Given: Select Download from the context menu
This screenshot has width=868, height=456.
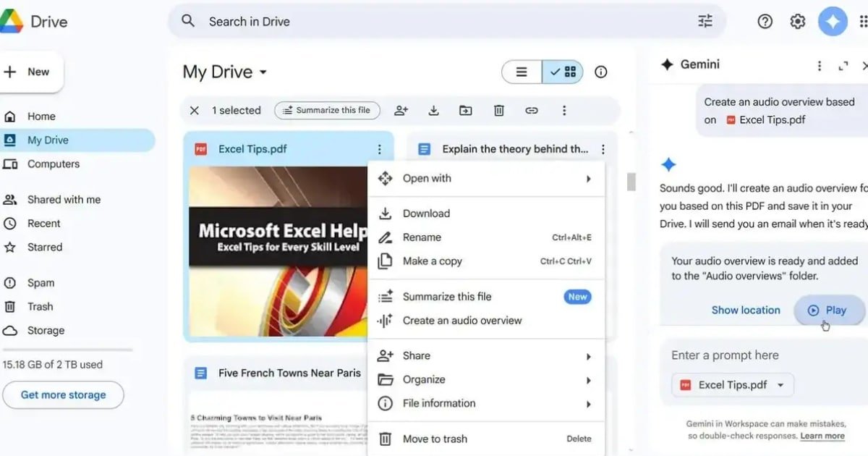Looking at the screenshot, I should tap(486, 214).
